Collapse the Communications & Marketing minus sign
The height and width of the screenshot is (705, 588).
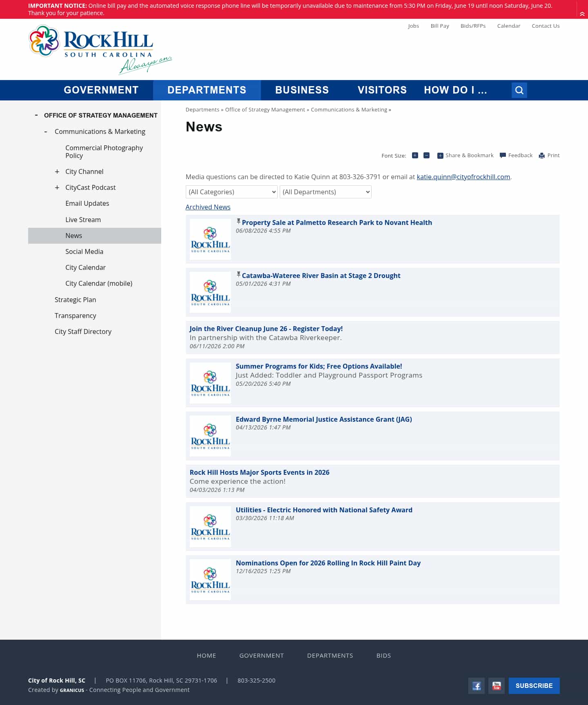point(46,132)
